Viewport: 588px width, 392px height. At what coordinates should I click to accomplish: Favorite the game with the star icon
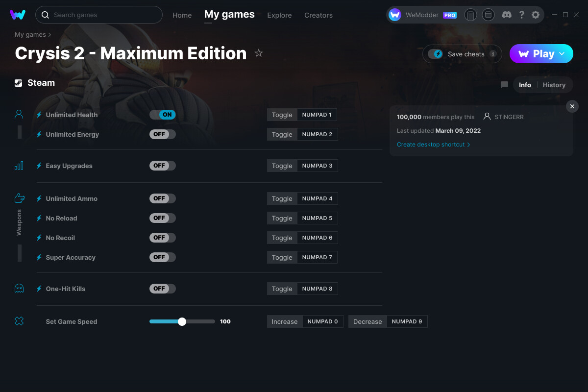coord(259,53)
